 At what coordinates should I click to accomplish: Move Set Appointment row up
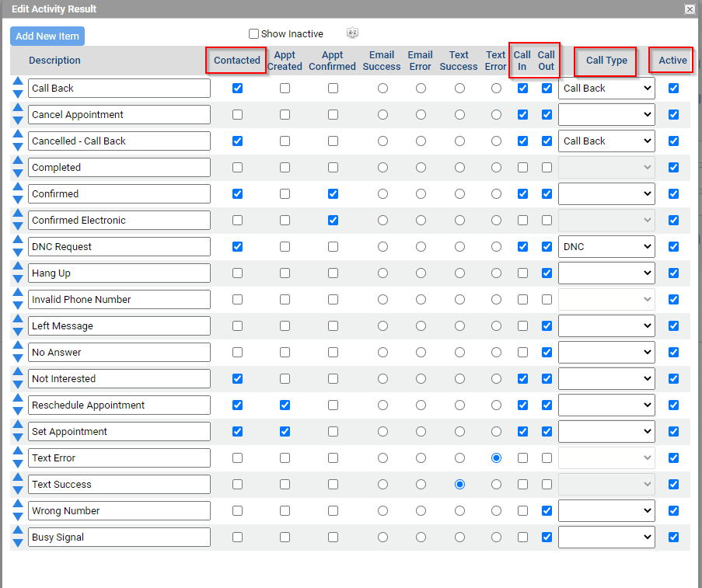coord(18,425)
